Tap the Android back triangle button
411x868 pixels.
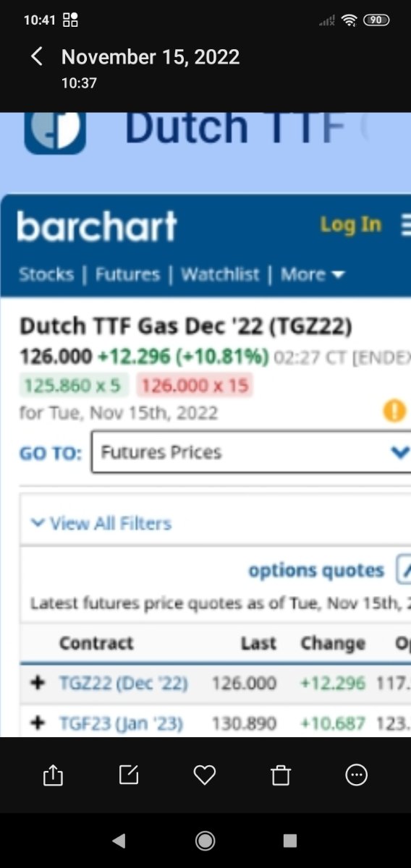tap(119, 840)
